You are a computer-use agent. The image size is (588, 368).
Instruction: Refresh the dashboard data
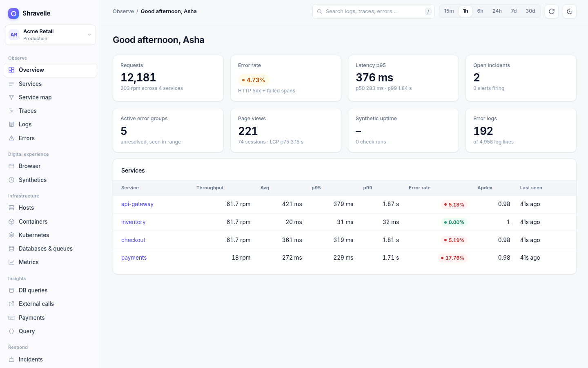click(x=552, y=11)
